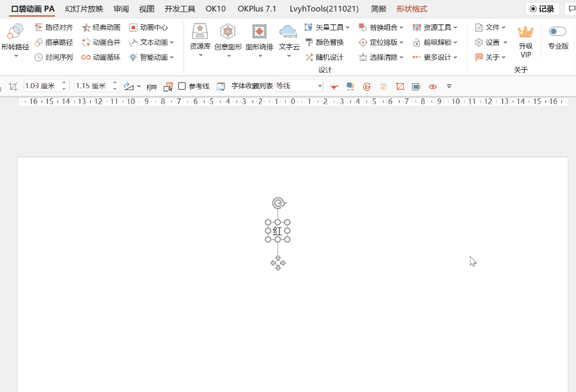Image resolution: width=576 pixels, height=392 pixels.
Task: Click the height field spinner arrows
Action: click(x=65, y=86)
